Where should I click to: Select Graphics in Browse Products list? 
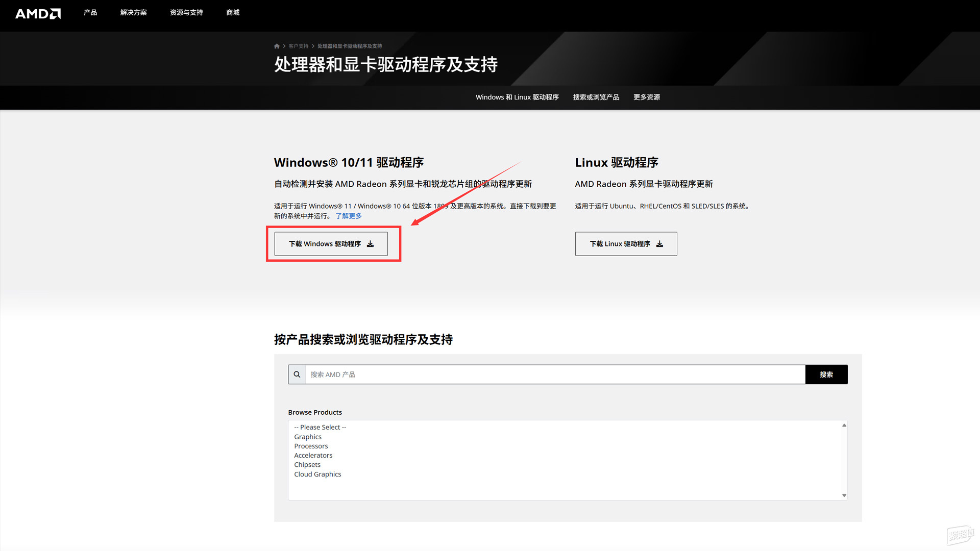pos(308,437)
